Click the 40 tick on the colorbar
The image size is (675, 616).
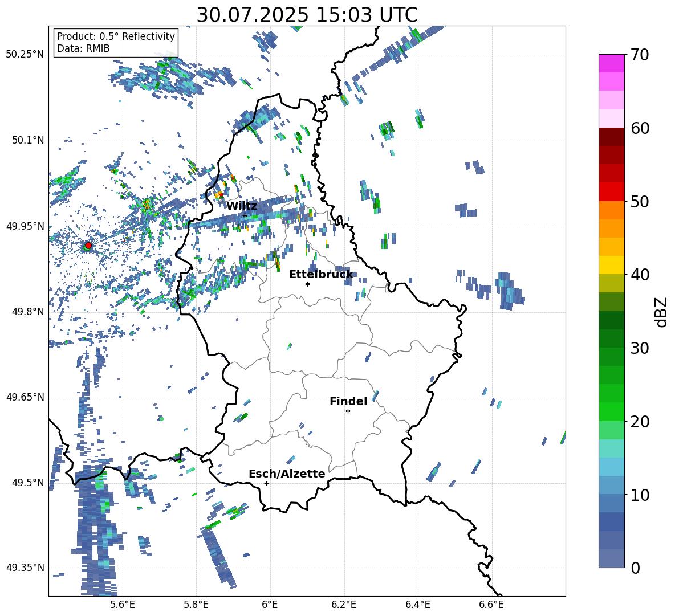[640, 275]
